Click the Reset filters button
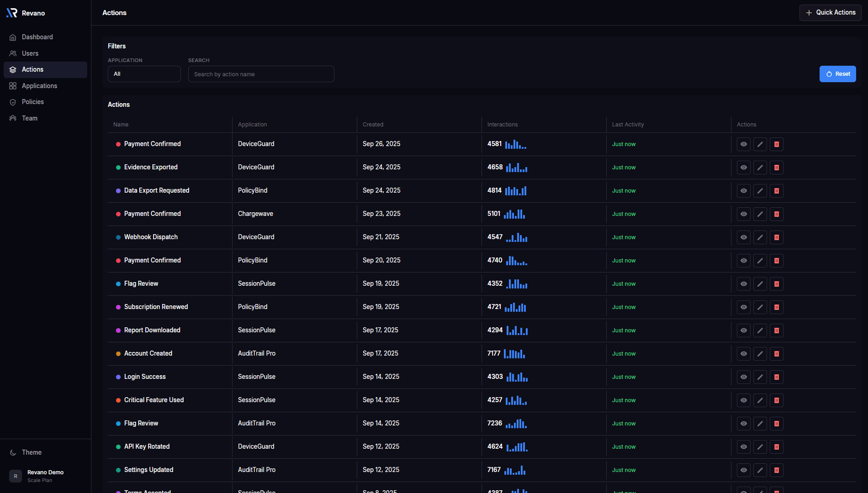Image resolution: width=868 pixels, height=493 pixels. tap(838, 74)
